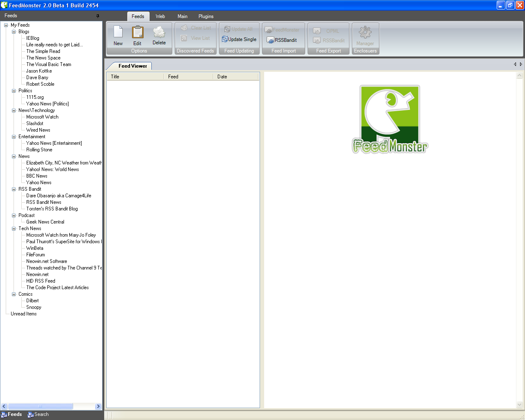The width and height of the screenshot is (525, 420).
Task: Collapse the Entertainment folder
Action: [x=14, y=137]
